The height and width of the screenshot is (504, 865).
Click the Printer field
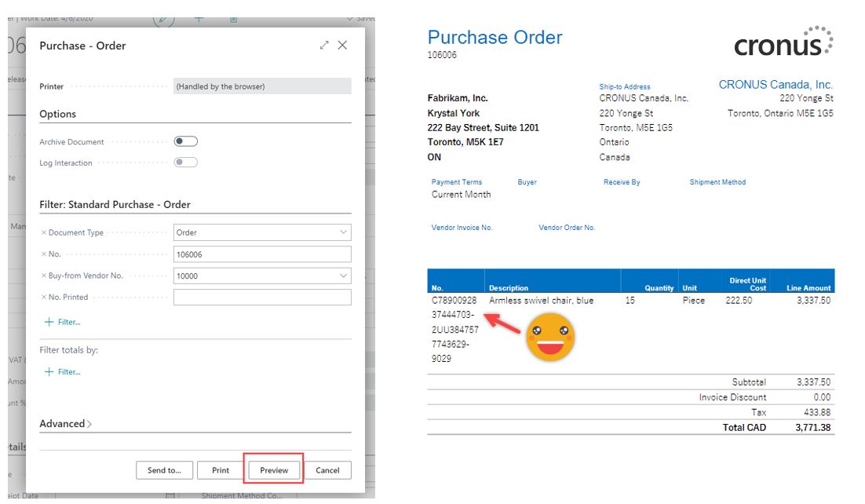click(x=262, y=86)
